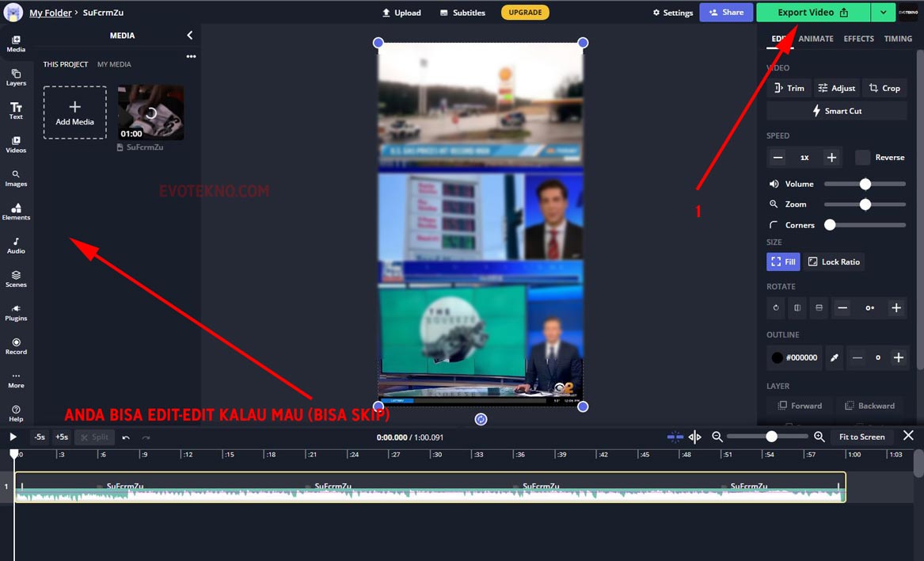Toggle the Reverse checkbox
The image size is (924, 561).
pyautogui.click(x=862, y=158)
